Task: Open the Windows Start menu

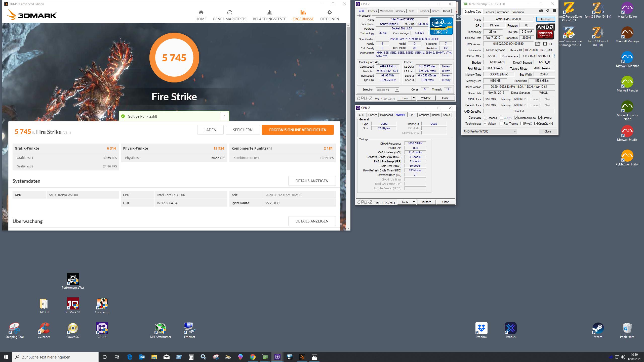Action: point(6,357)
